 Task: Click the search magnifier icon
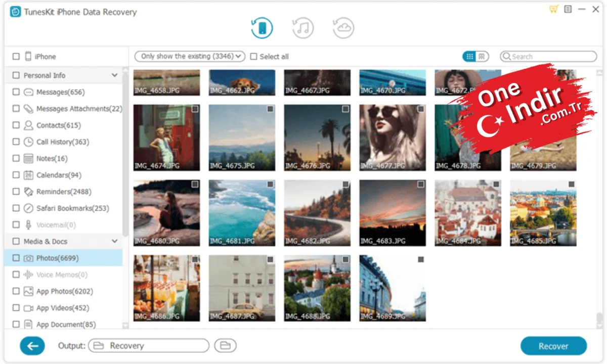click(x=506, y=57)
